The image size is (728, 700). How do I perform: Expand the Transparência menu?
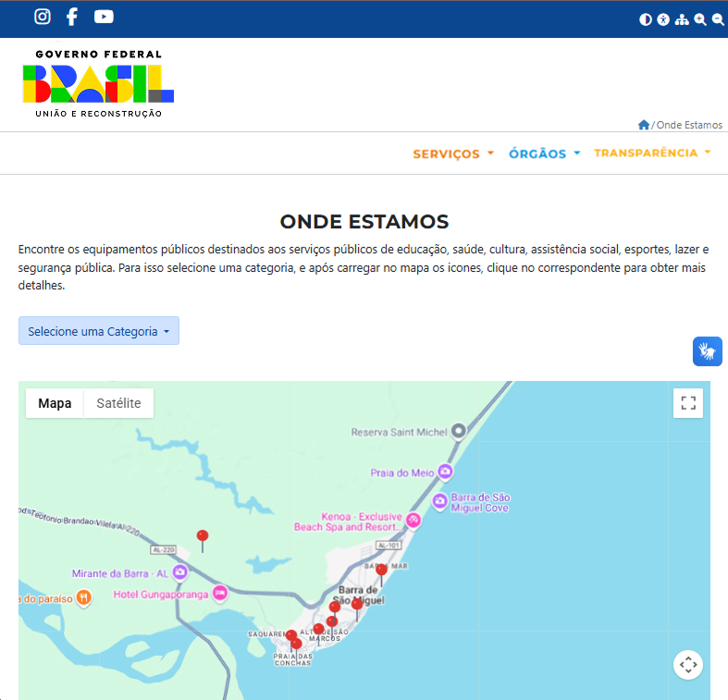(x=652, y=154)
